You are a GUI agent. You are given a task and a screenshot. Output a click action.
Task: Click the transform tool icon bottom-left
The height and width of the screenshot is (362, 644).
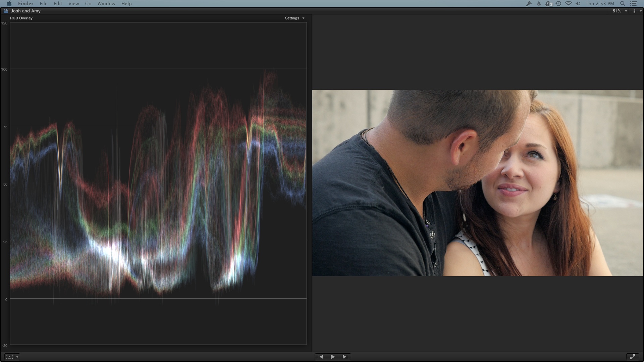9,357
